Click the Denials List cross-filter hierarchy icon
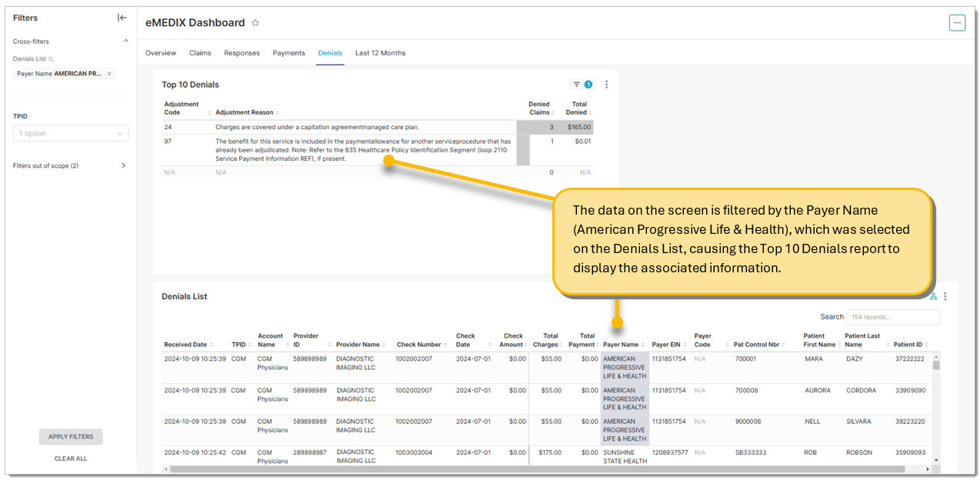This screenshot has height=480, width=980. point(933,296)
